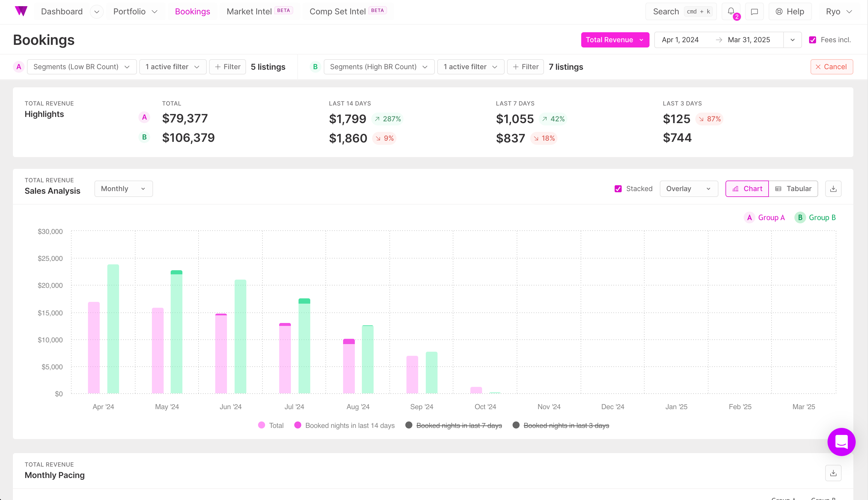
Task: Add a Filter to group B
Action: pos(525,67)
